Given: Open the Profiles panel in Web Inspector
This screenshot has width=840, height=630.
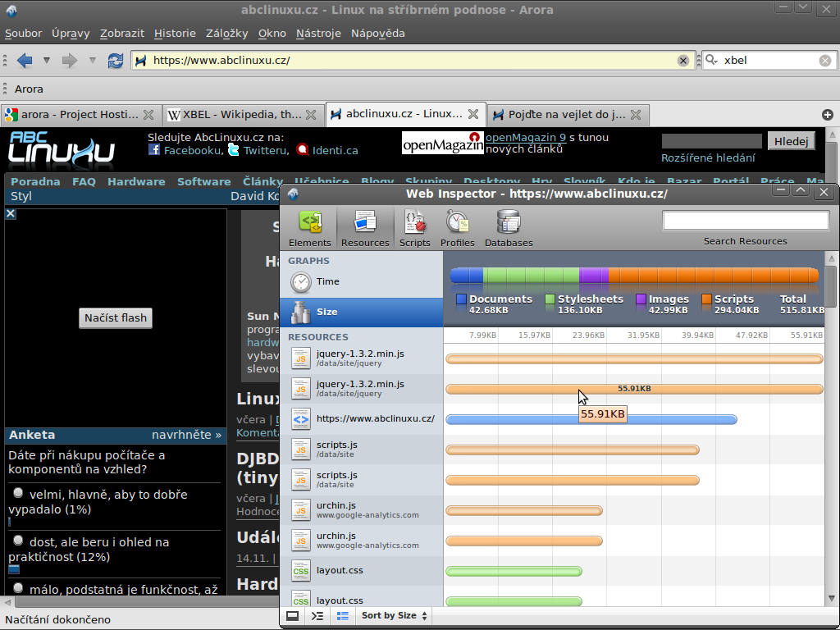Looking at the screenshot, I should 458,229.
